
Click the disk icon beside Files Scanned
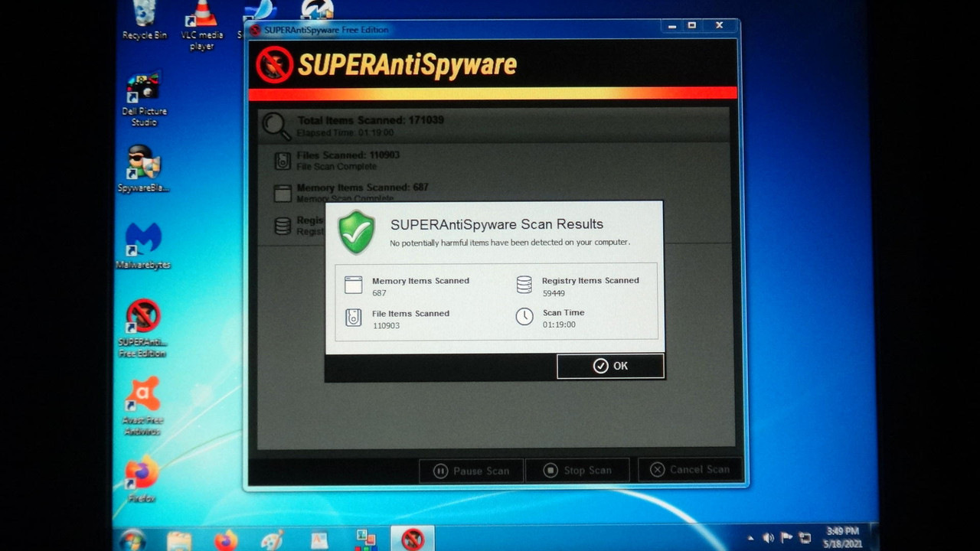tap(283, 161)
